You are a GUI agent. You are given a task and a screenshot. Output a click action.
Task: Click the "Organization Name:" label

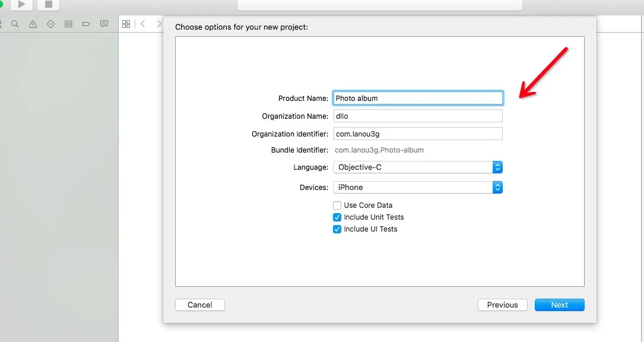pyautogui.click(x=295, y=116)
